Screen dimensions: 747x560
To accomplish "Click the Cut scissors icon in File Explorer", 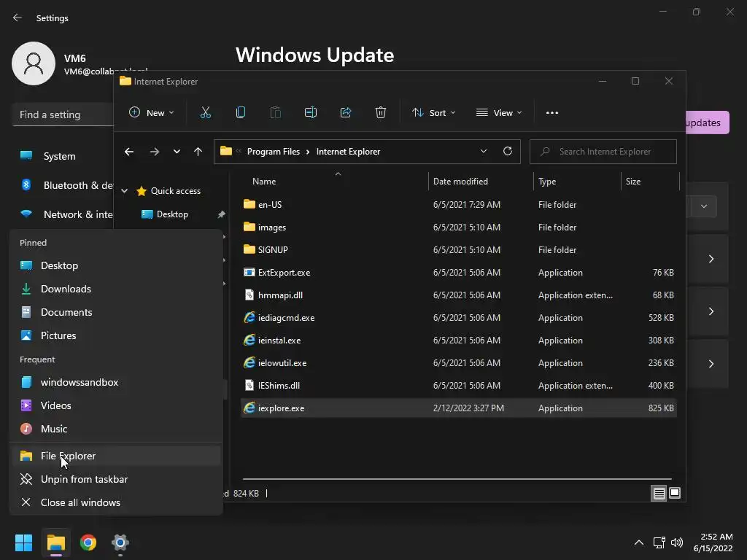I will coord(205,113).
